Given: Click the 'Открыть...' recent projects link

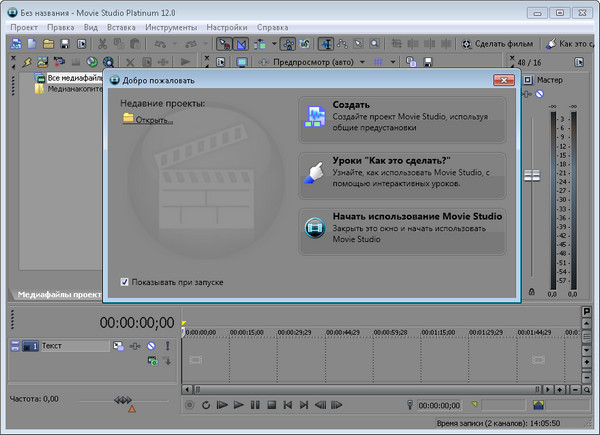Looking at the screenshot, I should click(x=154, y=120).
